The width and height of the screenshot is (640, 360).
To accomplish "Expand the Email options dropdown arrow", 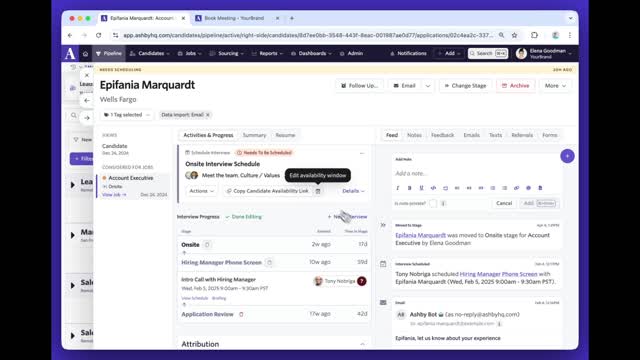I will pyautogui.click(x=428, y=86).
